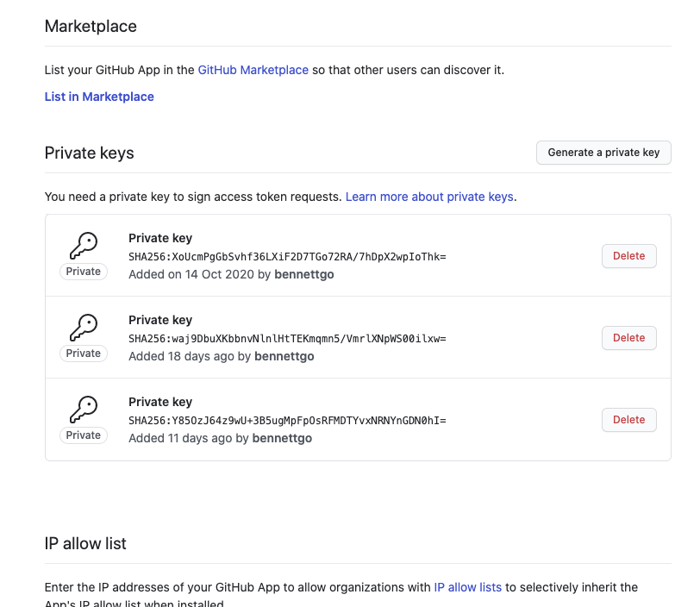The width and height of the screenshot is (700, 607).
Task: Select the IP allow list section heading
Action: 84,543
